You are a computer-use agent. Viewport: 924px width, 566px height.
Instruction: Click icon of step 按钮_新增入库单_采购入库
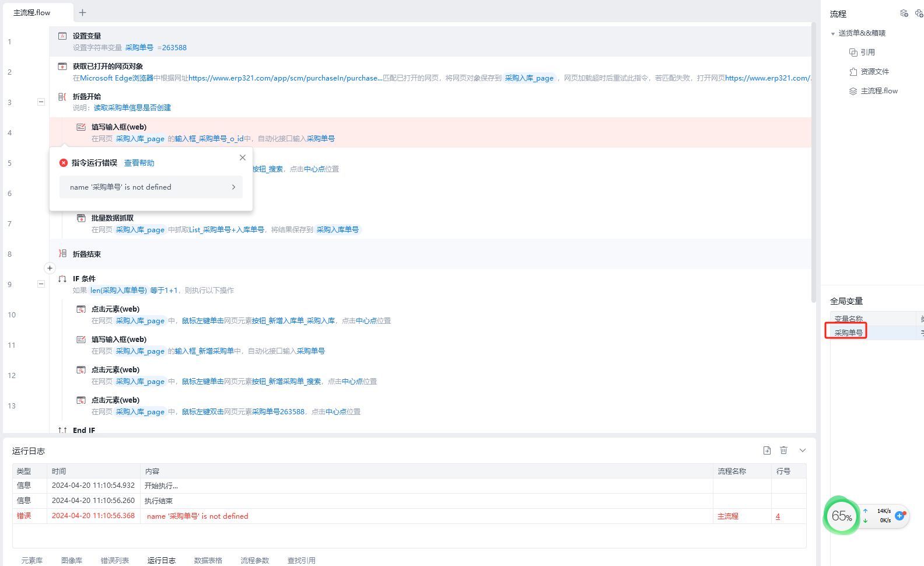click(81, 309)
